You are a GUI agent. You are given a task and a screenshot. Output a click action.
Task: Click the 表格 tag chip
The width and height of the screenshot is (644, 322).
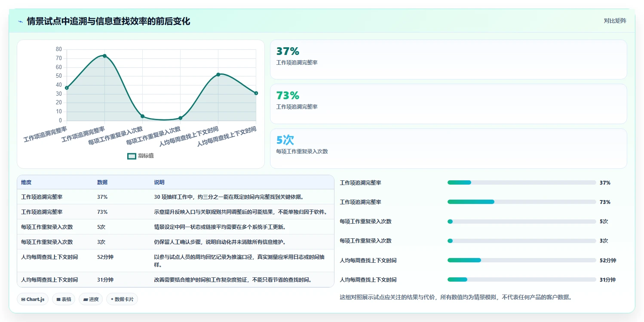[64, 299]
